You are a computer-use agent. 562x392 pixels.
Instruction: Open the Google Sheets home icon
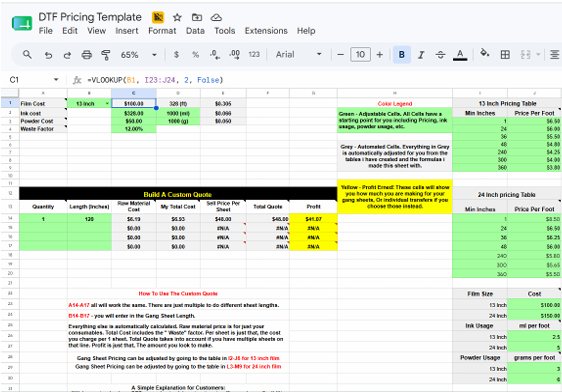pos(22,24)
